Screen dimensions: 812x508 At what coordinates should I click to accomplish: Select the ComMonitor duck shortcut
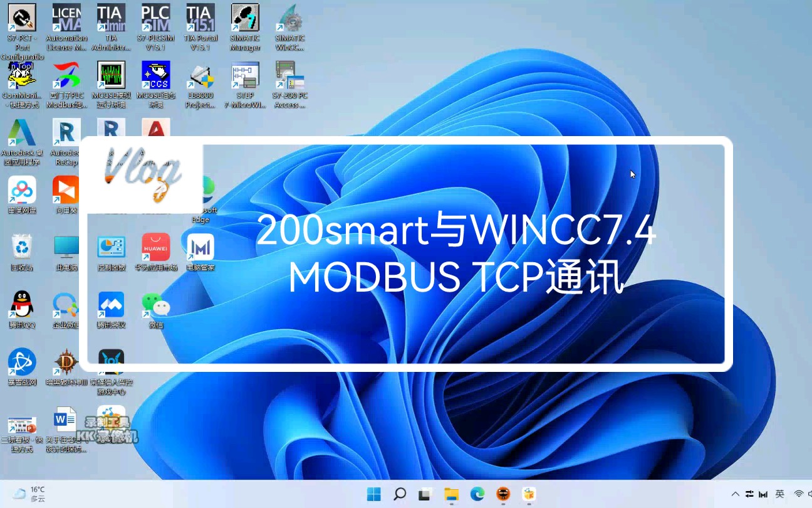coord(22,76)
